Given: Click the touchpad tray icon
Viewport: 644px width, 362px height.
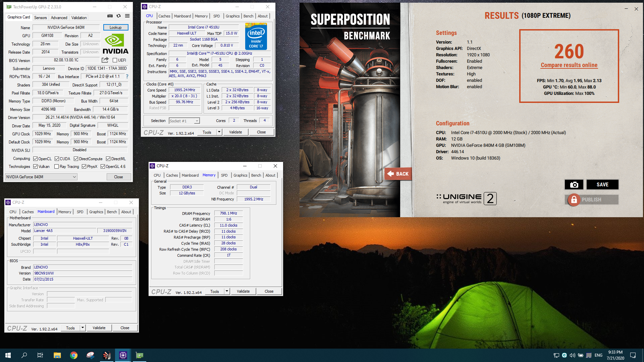Looking at the screenshot, I should click(589, 355).
